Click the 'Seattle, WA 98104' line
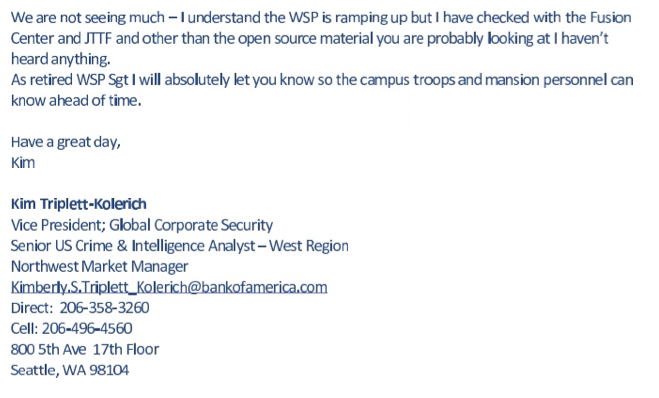 click(70, 370)
